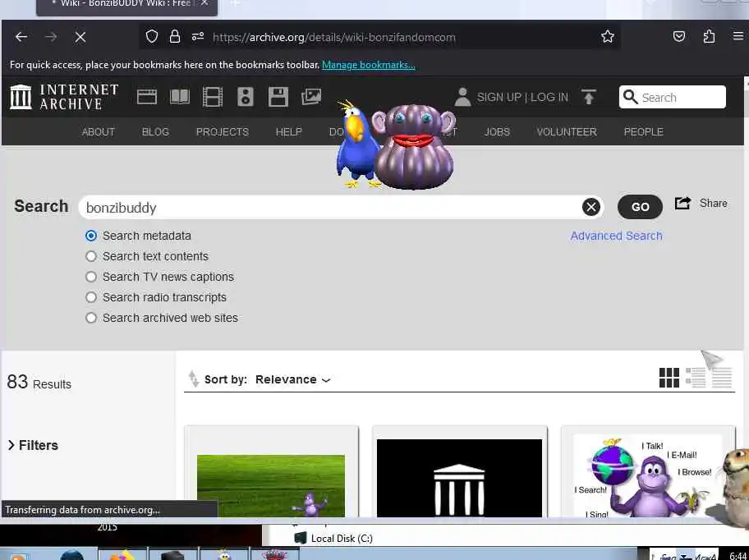Open site permissions icon in address bar
Screen dimensions: 749x560
pos(198,37)
